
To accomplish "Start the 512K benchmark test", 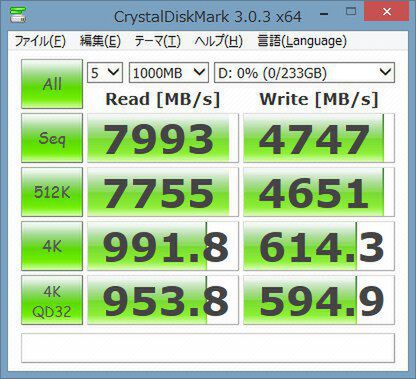I will coord(52,192).
